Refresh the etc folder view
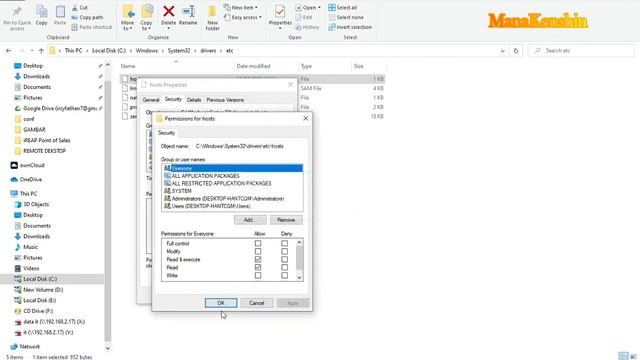The image size is (640, 360). 516,51
